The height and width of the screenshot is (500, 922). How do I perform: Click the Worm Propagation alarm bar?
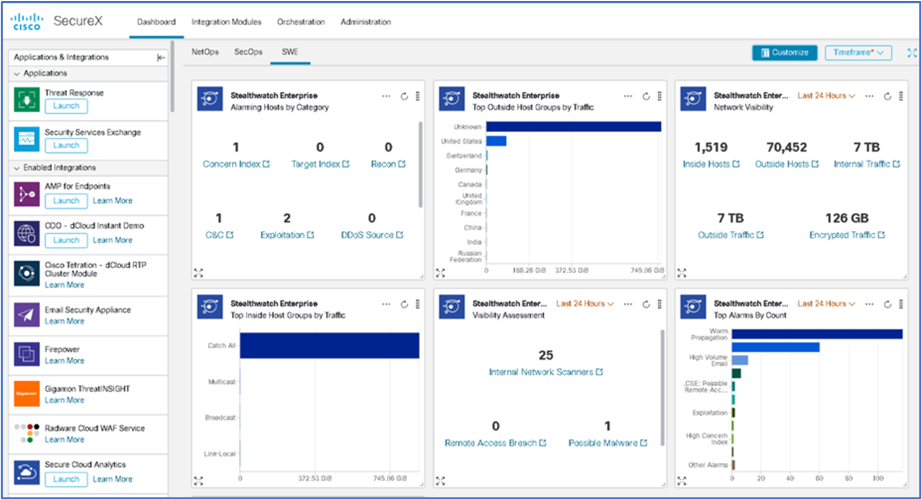pos(817,334)
